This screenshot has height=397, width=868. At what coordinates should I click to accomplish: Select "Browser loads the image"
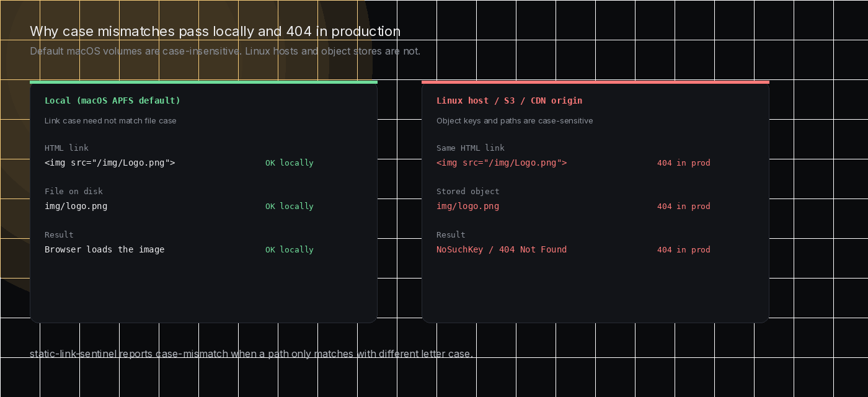point(105,249)
